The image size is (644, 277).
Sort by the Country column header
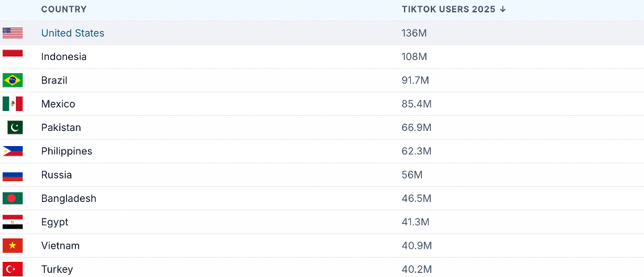[64, 9]
